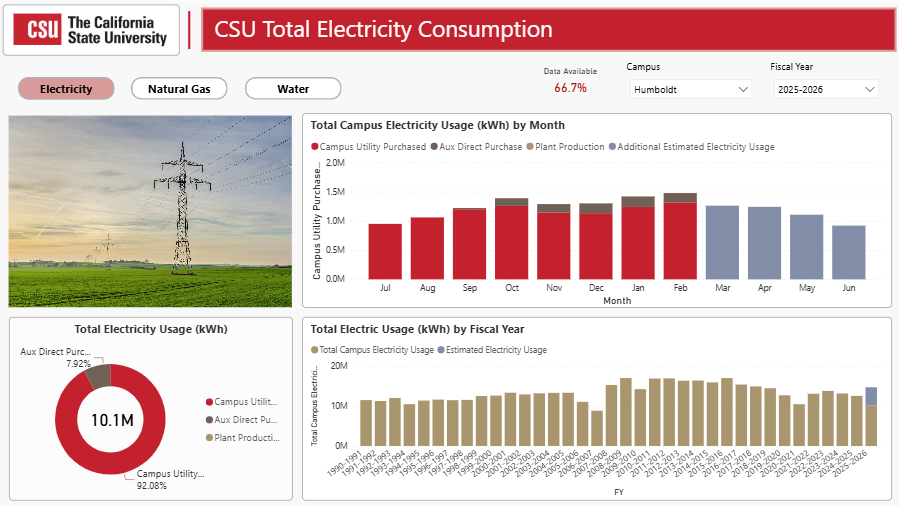Switch to the Water view

293,89
